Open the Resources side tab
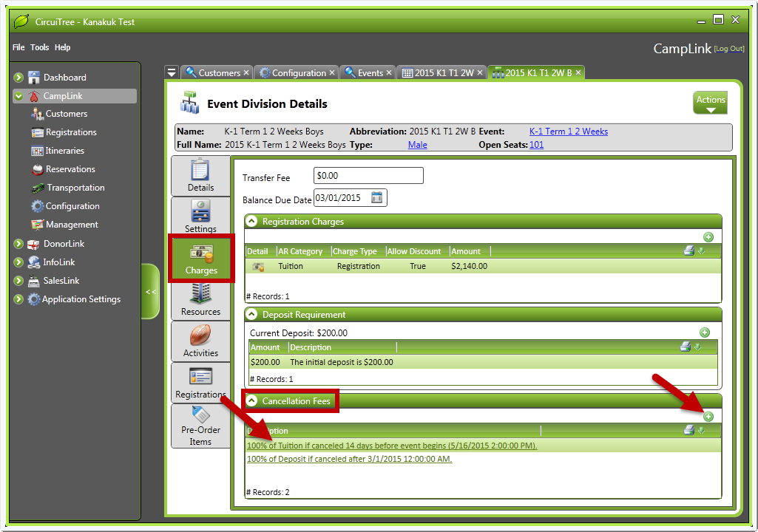The image size is (758, 532). coord(200,300)
